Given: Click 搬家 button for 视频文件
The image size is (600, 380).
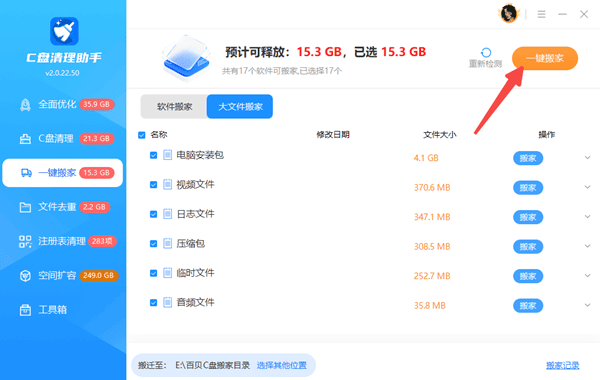Looking at the screenshot, I should 528,188.
